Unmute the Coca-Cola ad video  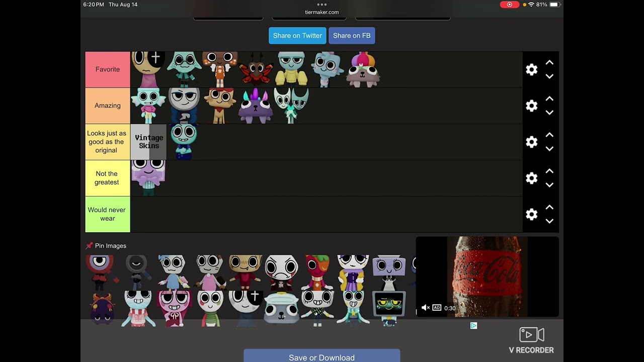[x=426, y=308]
